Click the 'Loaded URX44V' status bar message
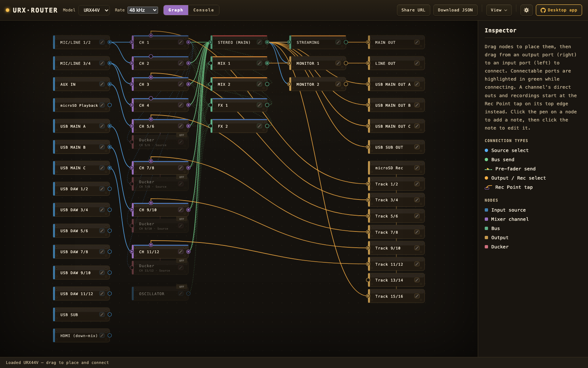The width and height of the screenshot is (588, 368). pyautogui.click(x=57, y=362)
